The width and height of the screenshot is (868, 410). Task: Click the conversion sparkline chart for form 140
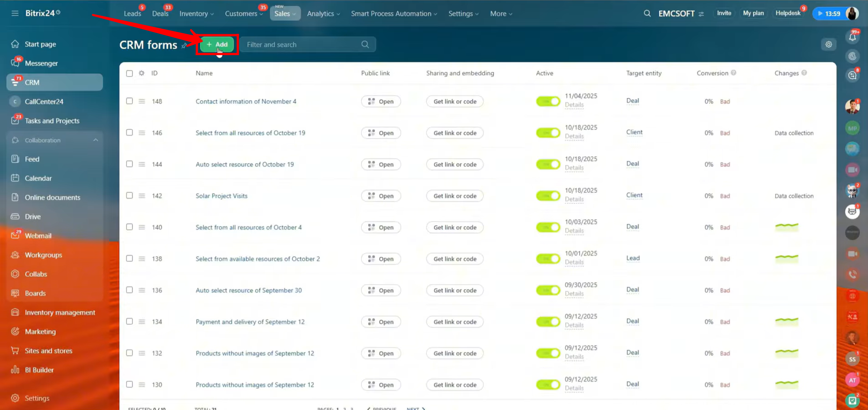(786, 227)
